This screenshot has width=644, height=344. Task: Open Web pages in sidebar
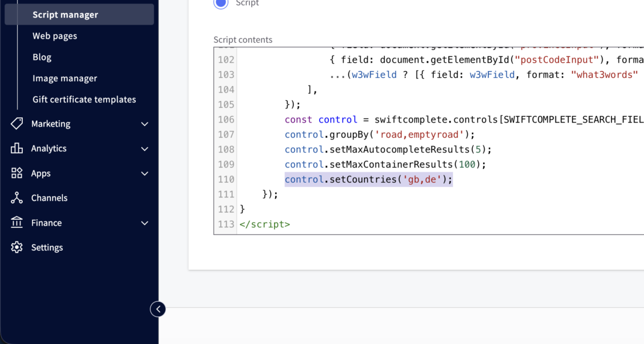click(54, 36)
